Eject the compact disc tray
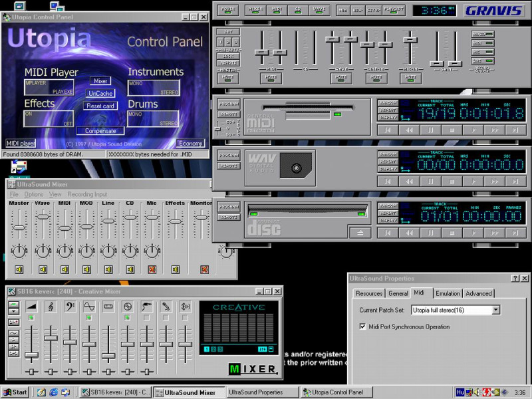Screen dimensions: 532x399 tap(360, 232)
